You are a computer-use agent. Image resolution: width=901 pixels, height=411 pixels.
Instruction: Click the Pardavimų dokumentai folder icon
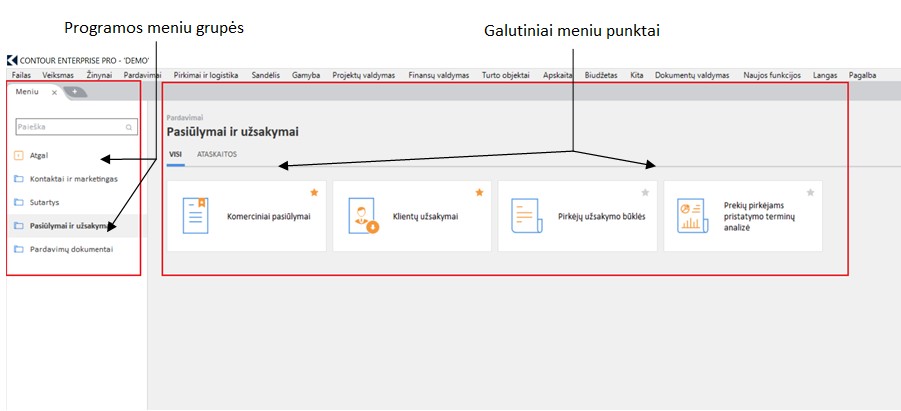pyautogui.click(x=18, y=249)
